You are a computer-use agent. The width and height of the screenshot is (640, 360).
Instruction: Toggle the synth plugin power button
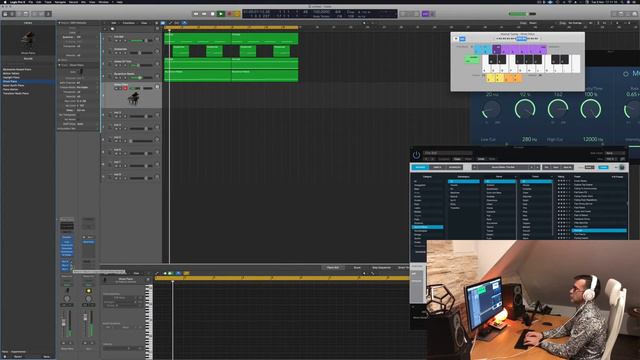pos(416,155)
